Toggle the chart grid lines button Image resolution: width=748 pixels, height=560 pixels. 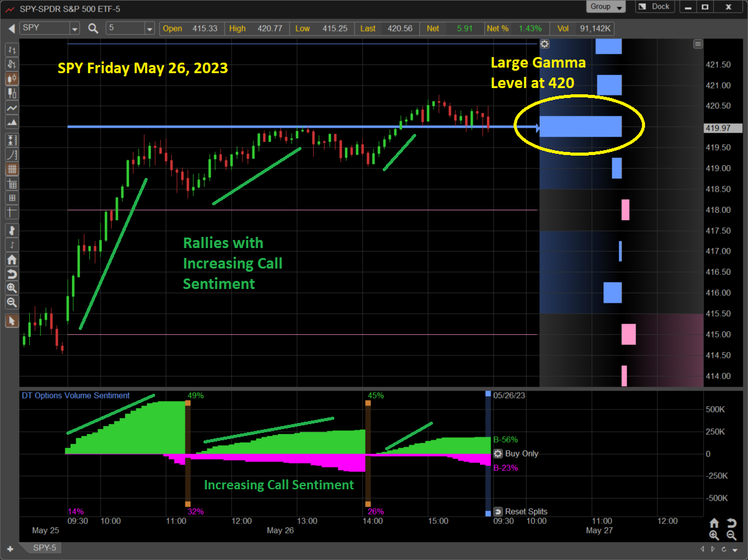pyautogui.click(x=12, y=169)
